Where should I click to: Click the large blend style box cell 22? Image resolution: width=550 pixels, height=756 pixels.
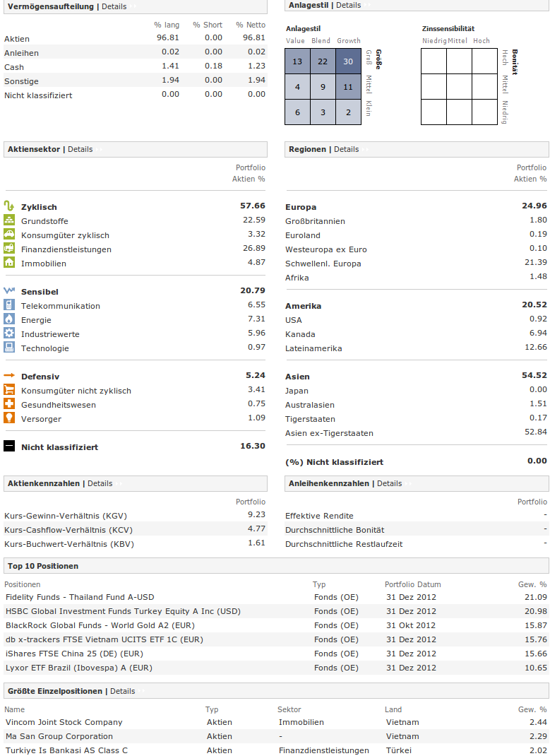(323, 61)
